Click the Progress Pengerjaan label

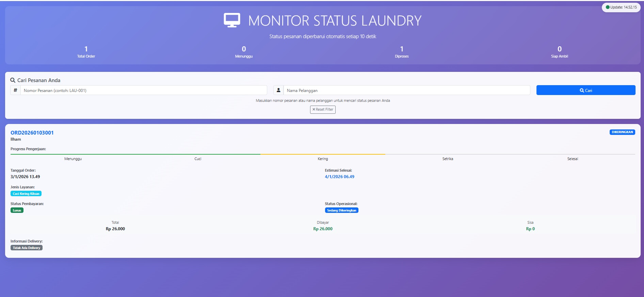tap(28, 149)
